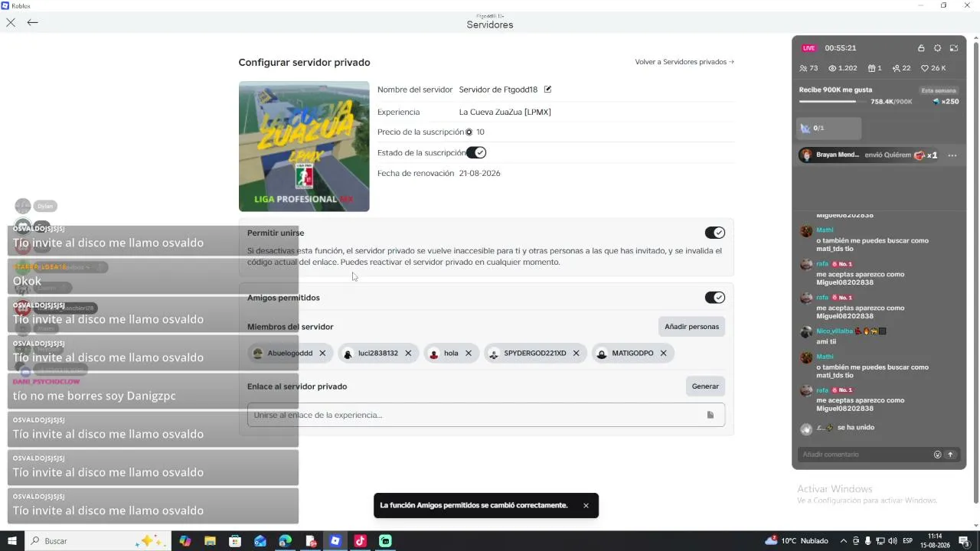This screenshot has height=551, width=980.
Task: Open Copilot from the taskbar
Action: pos(185,541)
